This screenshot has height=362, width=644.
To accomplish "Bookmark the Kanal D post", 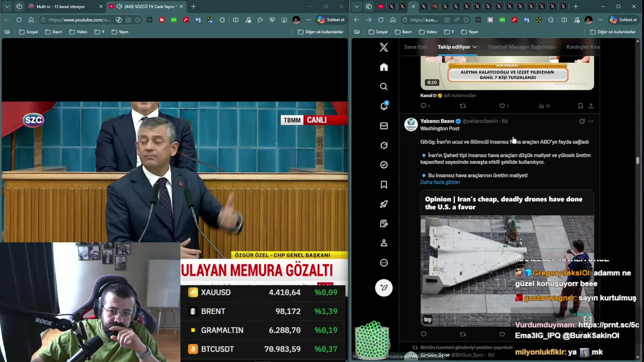I will [581, 106].
